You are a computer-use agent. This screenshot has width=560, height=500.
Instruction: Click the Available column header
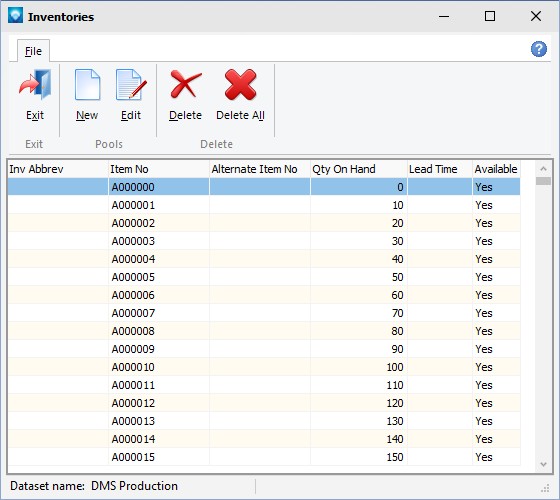(496, 169)
